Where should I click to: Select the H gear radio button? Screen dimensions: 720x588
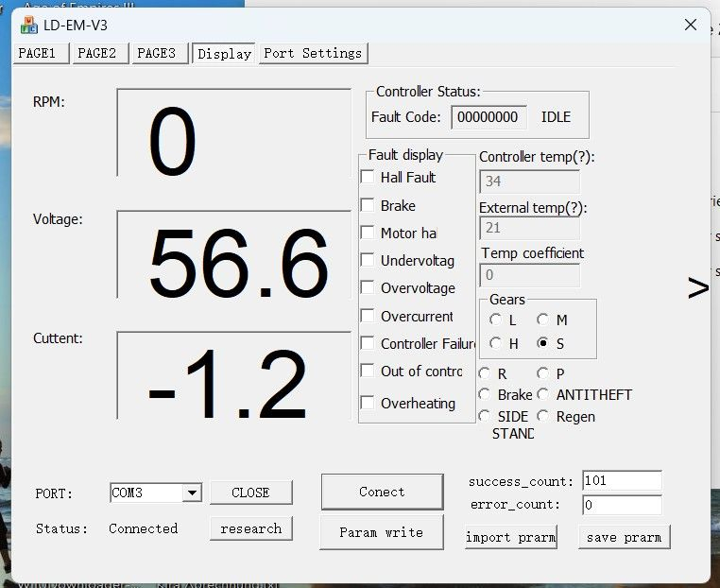click(x=497, y=344)
